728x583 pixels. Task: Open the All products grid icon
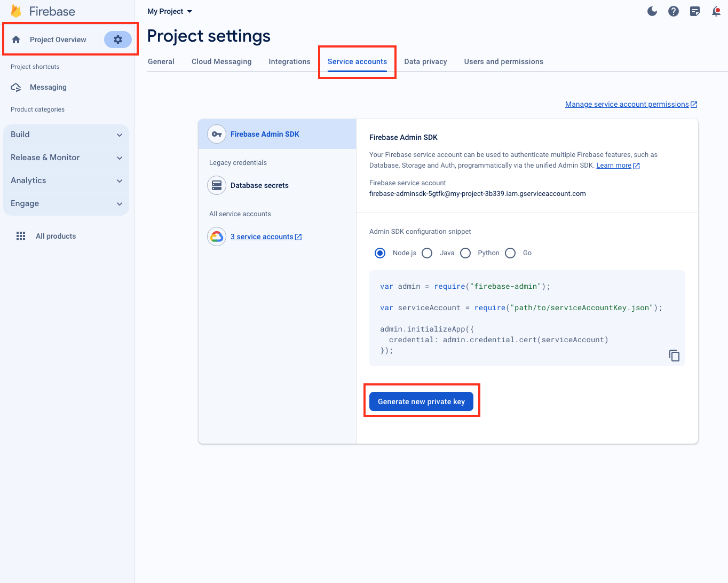tap(21, 236)
